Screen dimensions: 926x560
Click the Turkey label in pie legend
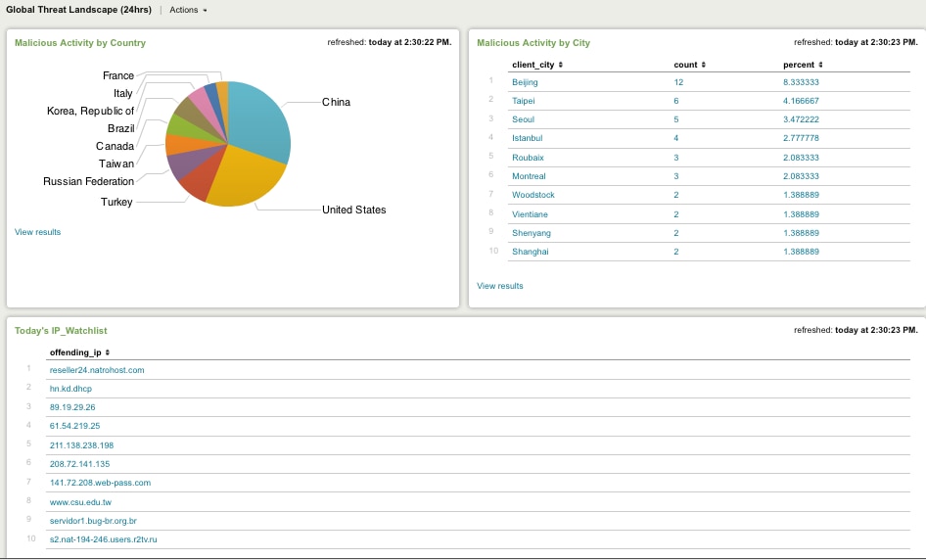116,203
